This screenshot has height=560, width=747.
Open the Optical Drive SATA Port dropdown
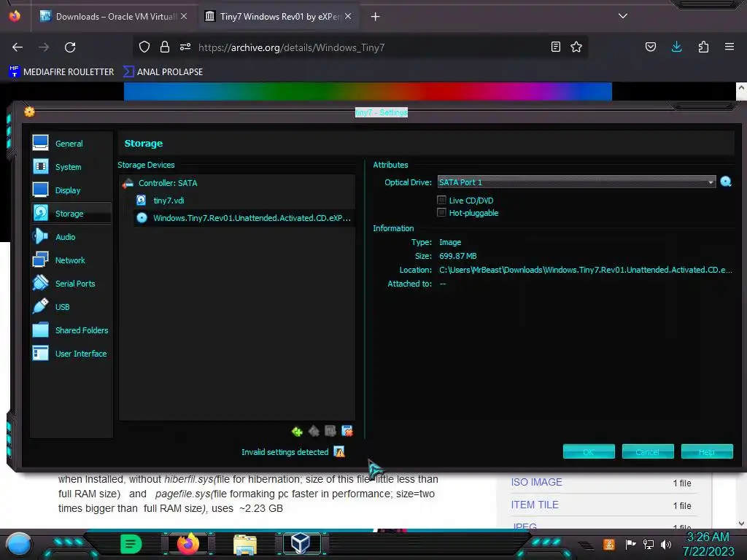point(576,182)
